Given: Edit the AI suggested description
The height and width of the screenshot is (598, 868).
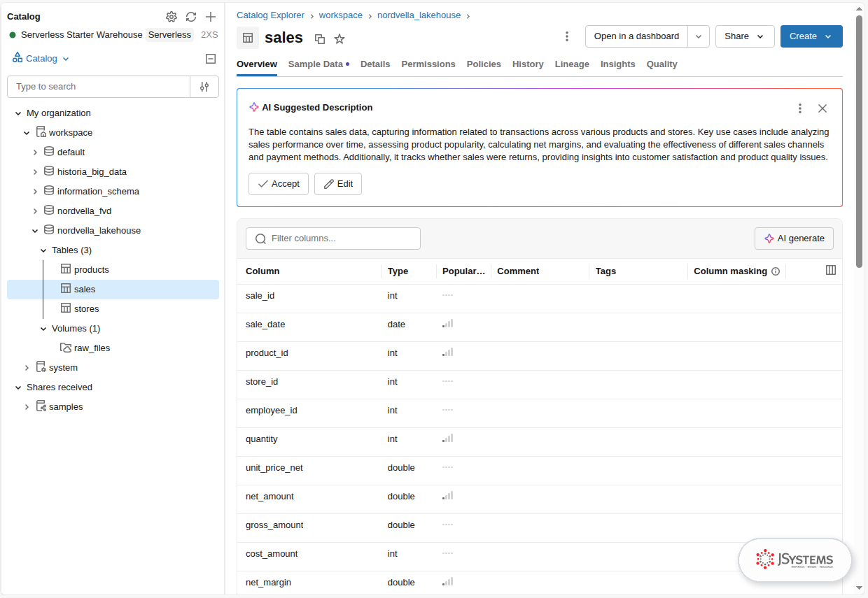Looking at the screenshot, I should coord(338,184).
